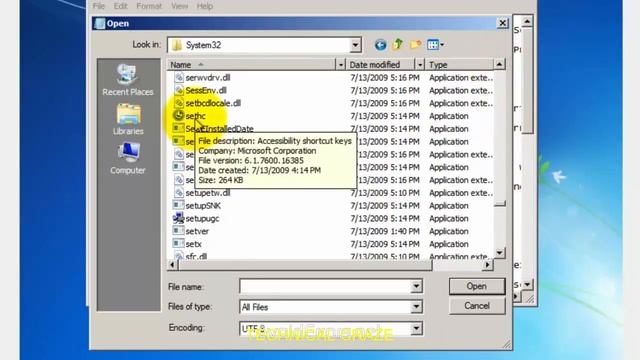Click sethc's 5:14 PM date cell
640x360 pixels.
(x=384, y=116)
